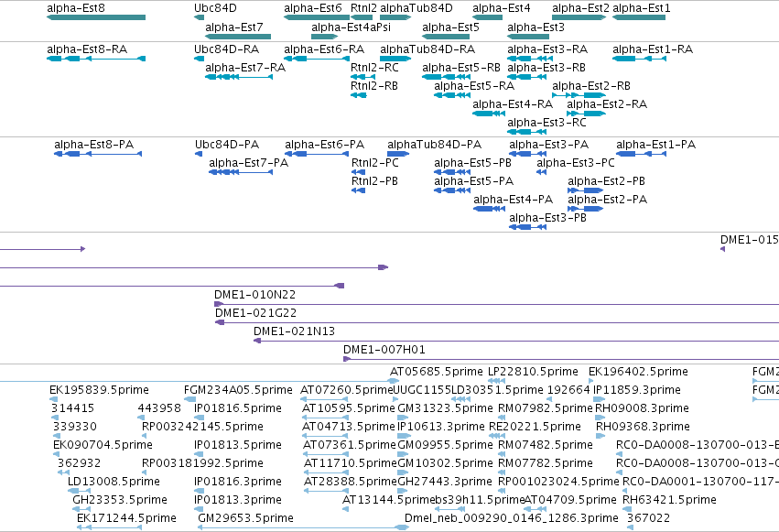Click the EK195839.5prime EST label
This screenshot has width=779, height=532.
(x=99, y=390)
